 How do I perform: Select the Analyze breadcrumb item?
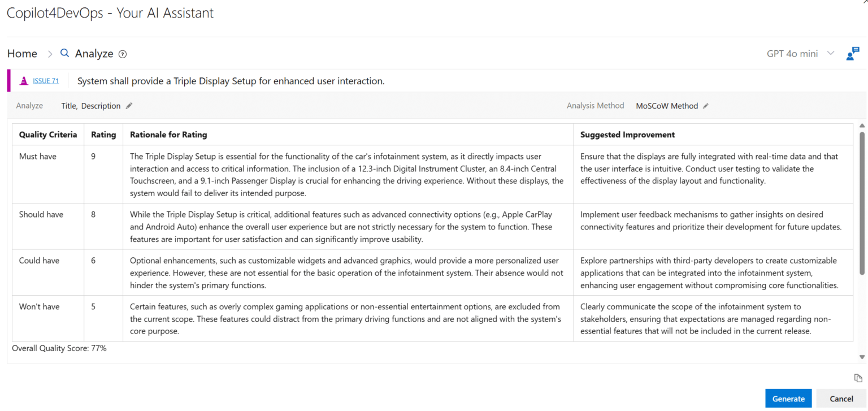click(94, 53)
